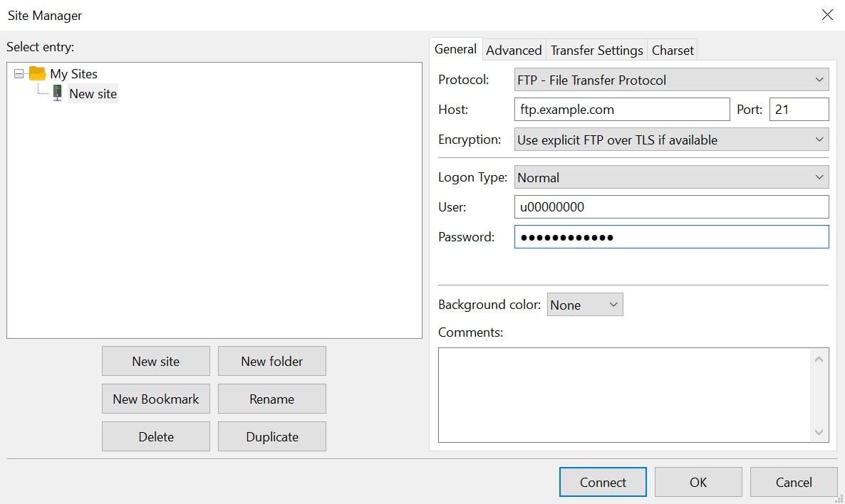Click the Delete button
This screenshot has height=504, width=845.
(156, 436)
